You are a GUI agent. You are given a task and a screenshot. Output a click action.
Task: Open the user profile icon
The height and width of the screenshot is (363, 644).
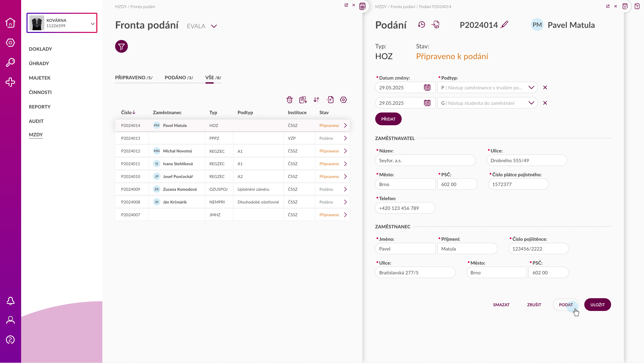pos(10,320)
